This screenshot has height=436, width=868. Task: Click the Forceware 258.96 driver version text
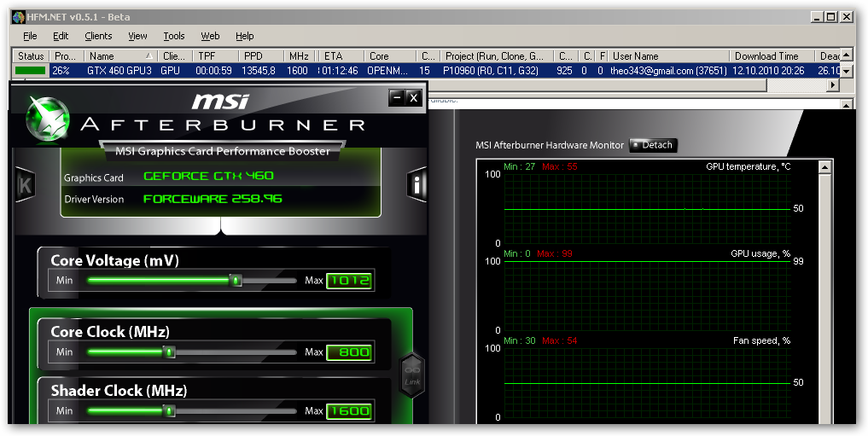pyautogui.click(x=213, y=199)
